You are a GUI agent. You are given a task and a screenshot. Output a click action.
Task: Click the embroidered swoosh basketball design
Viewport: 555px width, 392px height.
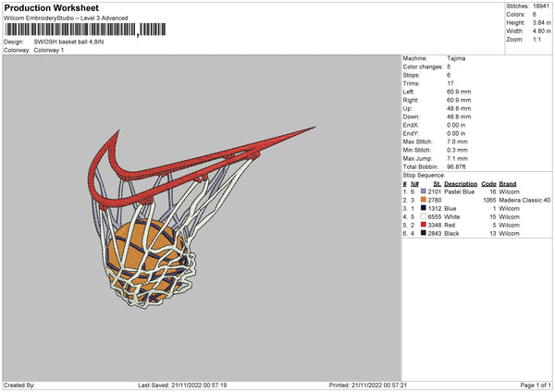pyautogui.click(x=202, y=217)
